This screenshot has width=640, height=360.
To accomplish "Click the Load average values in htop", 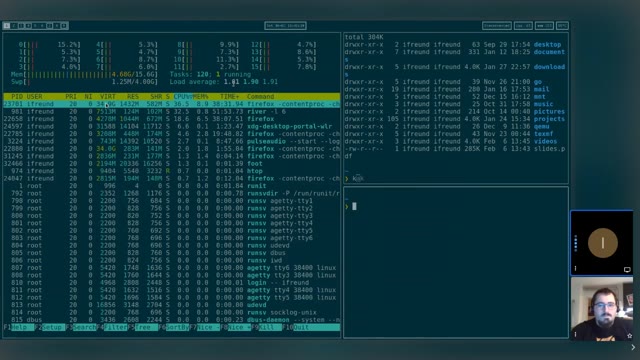I will [x=251, y=82].
